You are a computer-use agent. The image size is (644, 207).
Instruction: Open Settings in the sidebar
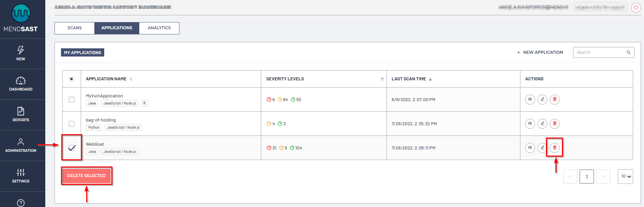coord(21,176)
